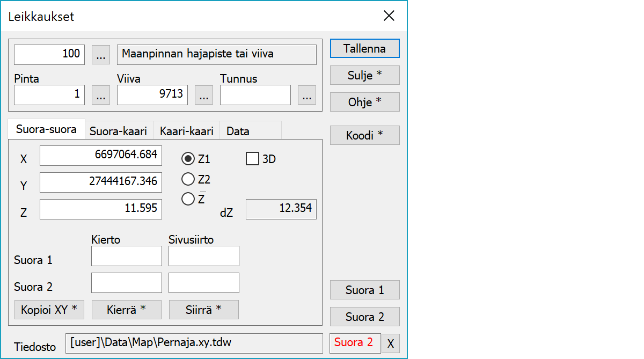Open the Data tab
The height and width of the screenshot is (359, 644).
click(x=238, y=131)
